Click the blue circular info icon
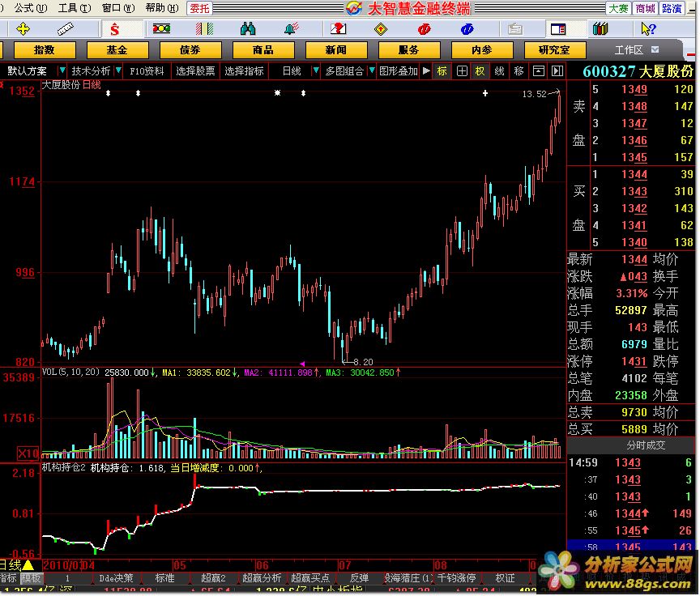 [467, 29]
